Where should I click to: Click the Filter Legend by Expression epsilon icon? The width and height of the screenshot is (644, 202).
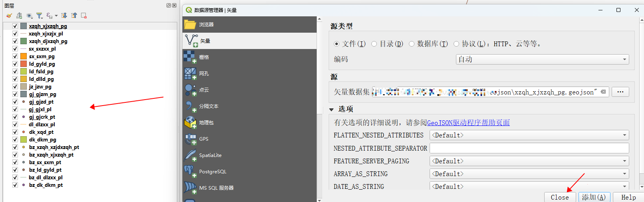click(x=49, y=16)
